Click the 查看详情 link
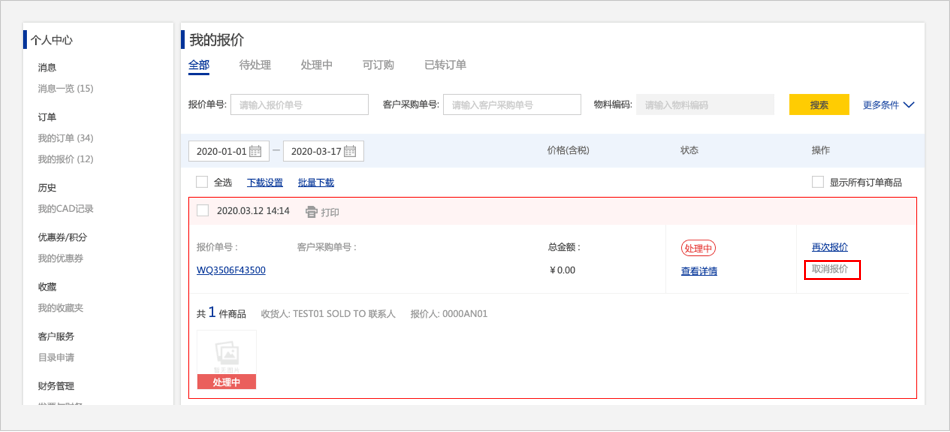The image size is (950, 432). coord(699,271)
